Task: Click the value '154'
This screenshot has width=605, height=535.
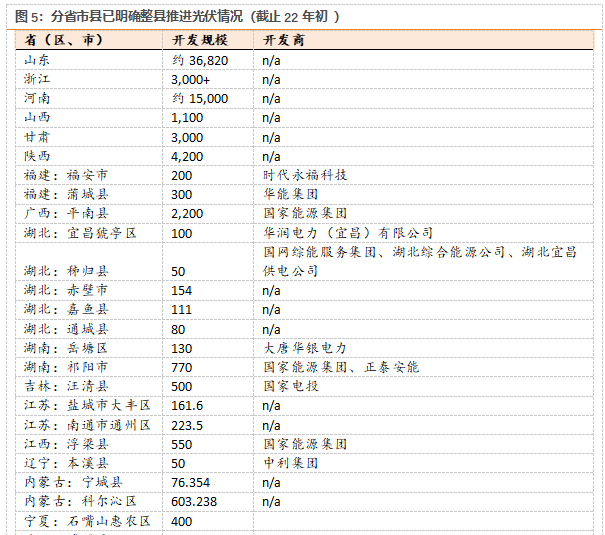Action: point(182,291)
